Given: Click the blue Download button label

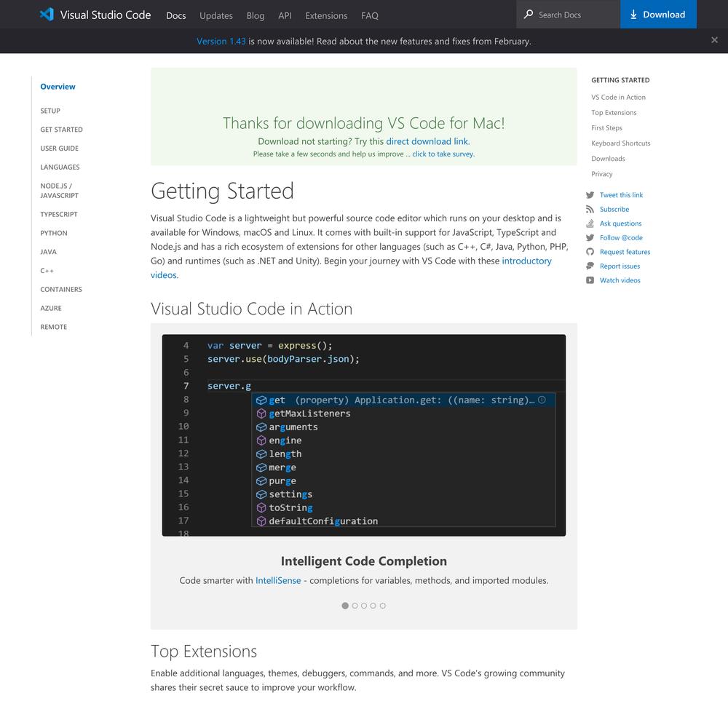Looking at the screenshot, I should point(664,15).
